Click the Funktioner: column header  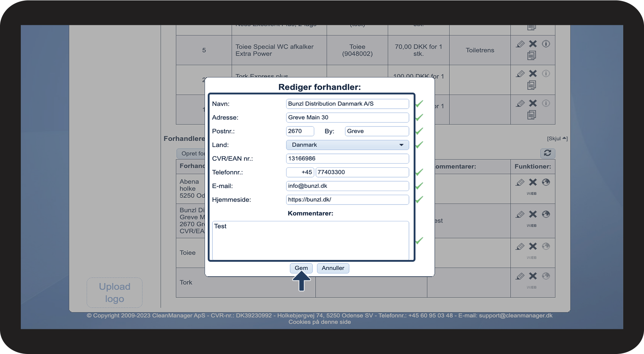[x=533, y=167]
